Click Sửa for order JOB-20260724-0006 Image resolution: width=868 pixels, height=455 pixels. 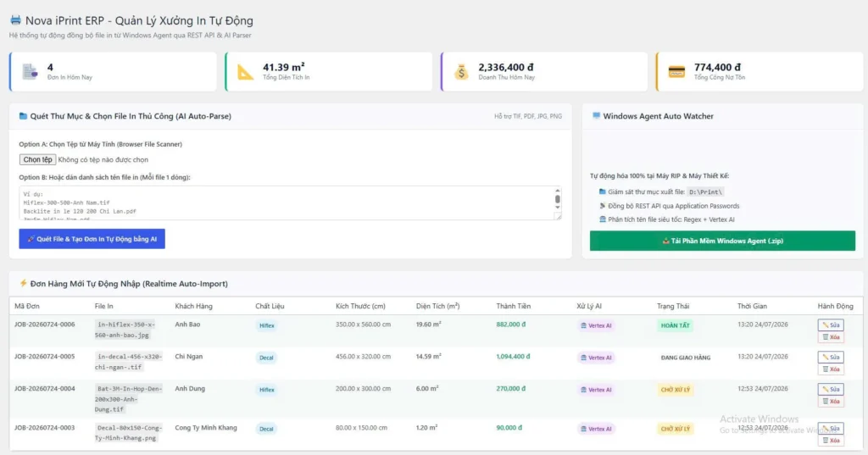831,325
